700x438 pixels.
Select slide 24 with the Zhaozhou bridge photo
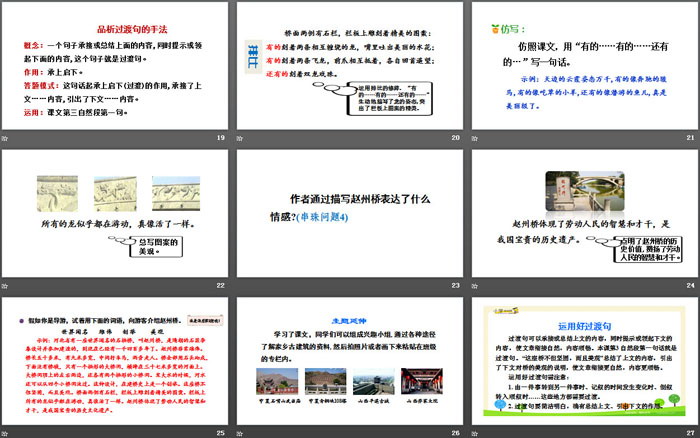coord(585,213)
